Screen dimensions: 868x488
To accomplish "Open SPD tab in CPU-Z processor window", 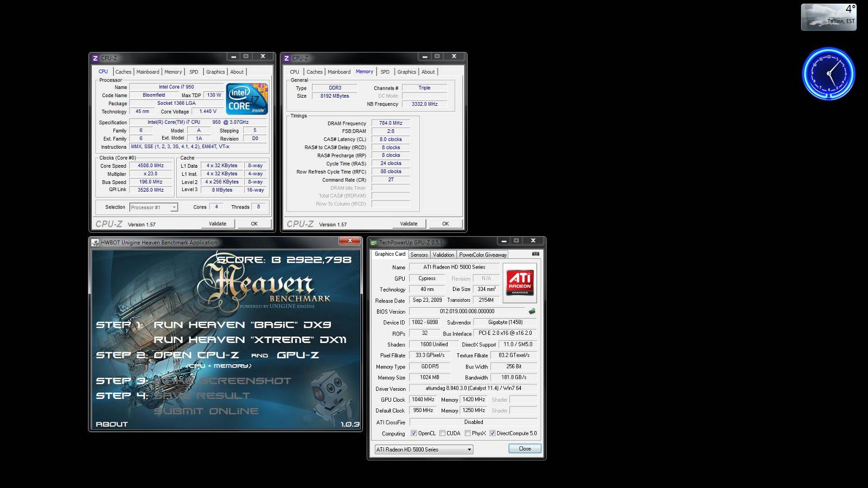I will coord(194,72).
